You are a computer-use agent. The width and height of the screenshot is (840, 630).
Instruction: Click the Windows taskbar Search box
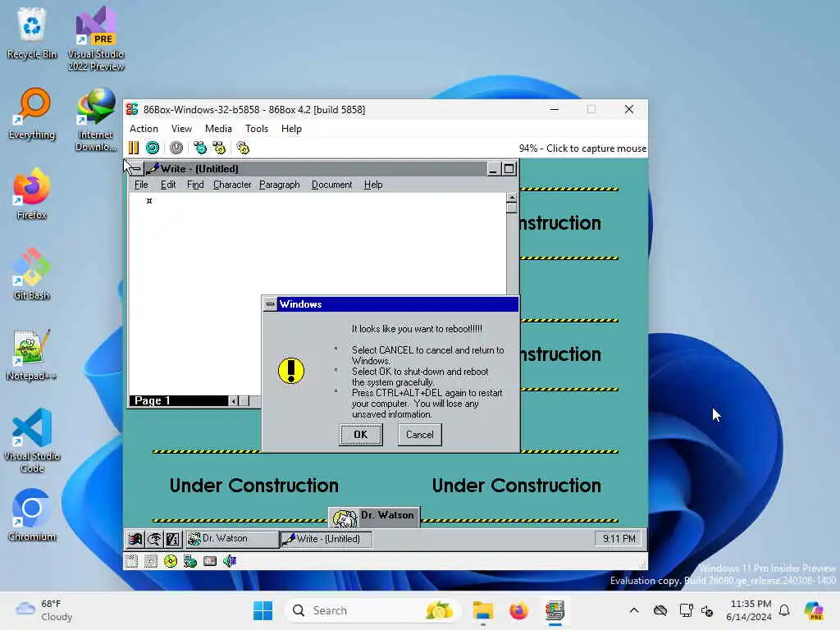pos(372,610)
